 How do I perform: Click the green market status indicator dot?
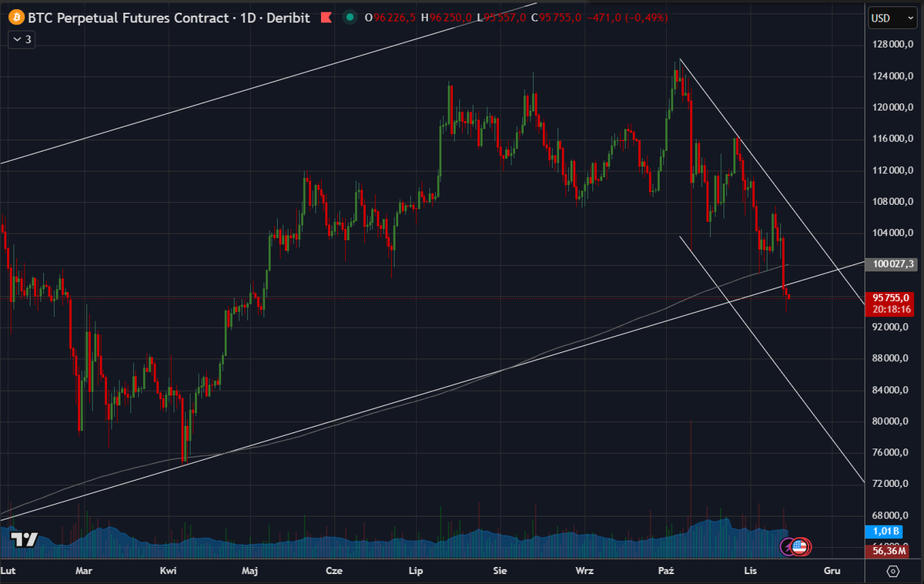[x=351, y=17]
